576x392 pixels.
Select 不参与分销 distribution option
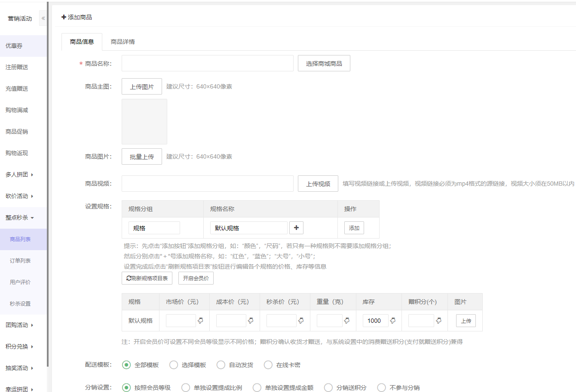pyautogui.click(x=381, y=388)
